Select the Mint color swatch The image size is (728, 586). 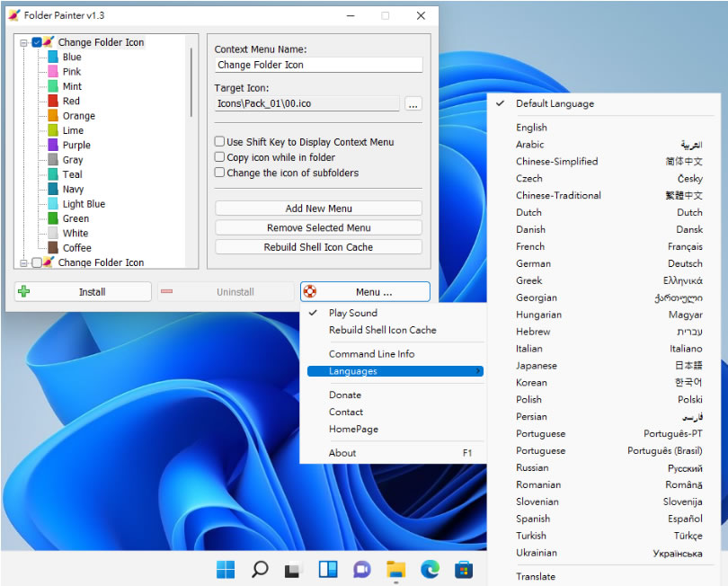click(53, 86)
